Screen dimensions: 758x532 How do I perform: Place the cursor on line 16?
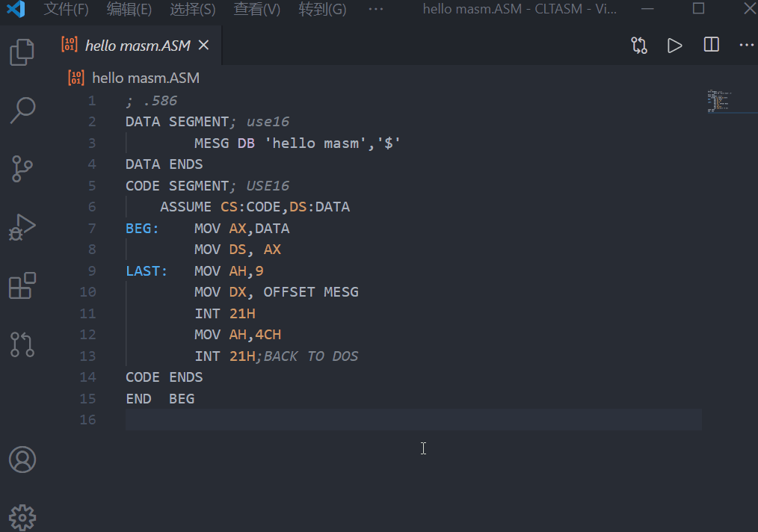[224, 419]
